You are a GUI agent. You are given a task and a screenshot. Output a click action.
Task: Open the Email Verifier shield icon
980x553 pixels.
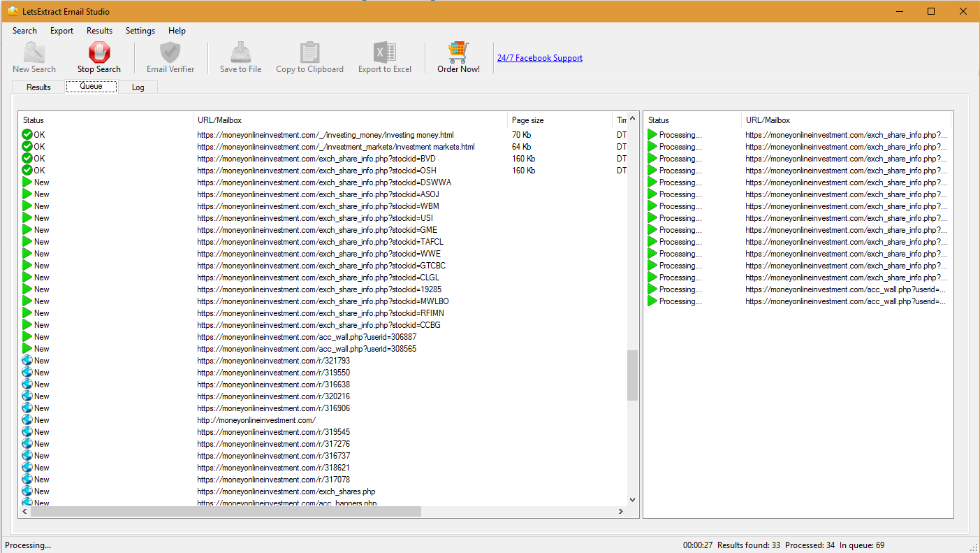pos(170,52)
